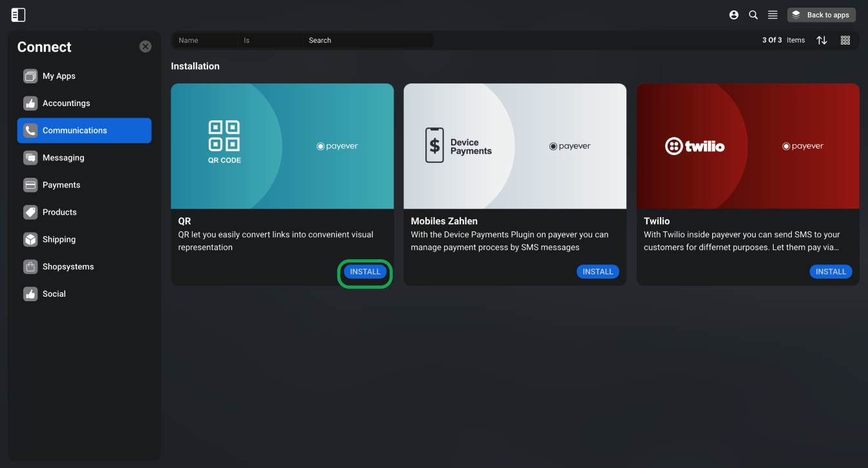Image resolution: width=868 pixels, height=468 pixels.
Task: Click the Back to apps button
Action: [x=821, y=15]
